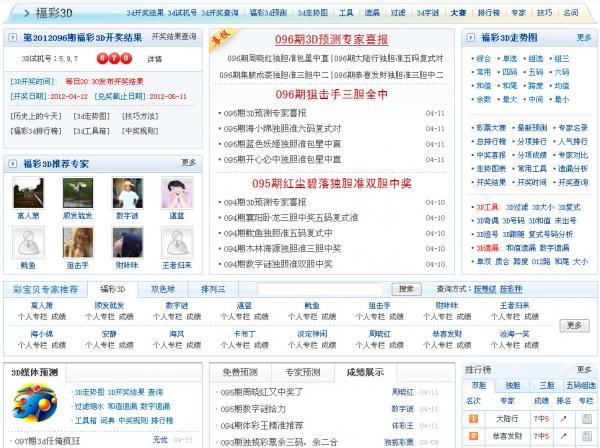Click 过滤缩水 link beside 3D logo
Screen dimensions: 600x448
(x=89, y=406)
